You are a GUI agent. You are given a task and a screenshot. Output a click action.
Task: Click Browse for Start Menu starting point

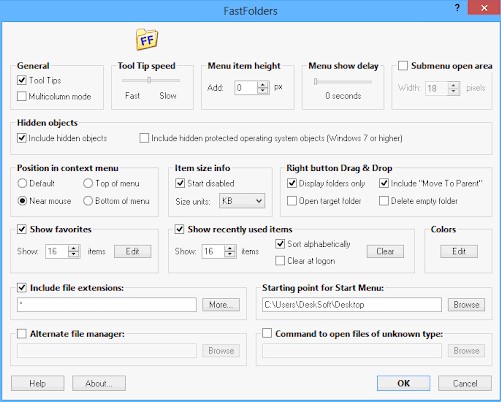466,305
